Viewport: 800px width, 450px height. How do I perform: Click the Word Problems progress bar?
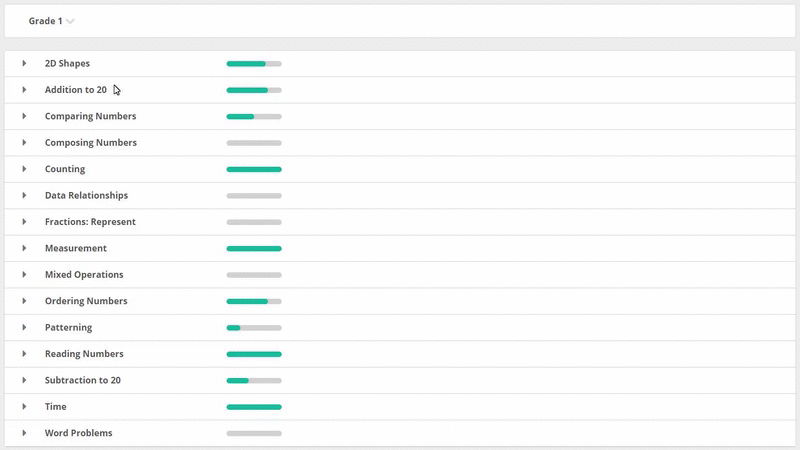pyautogui.click(x=254, y=433)
